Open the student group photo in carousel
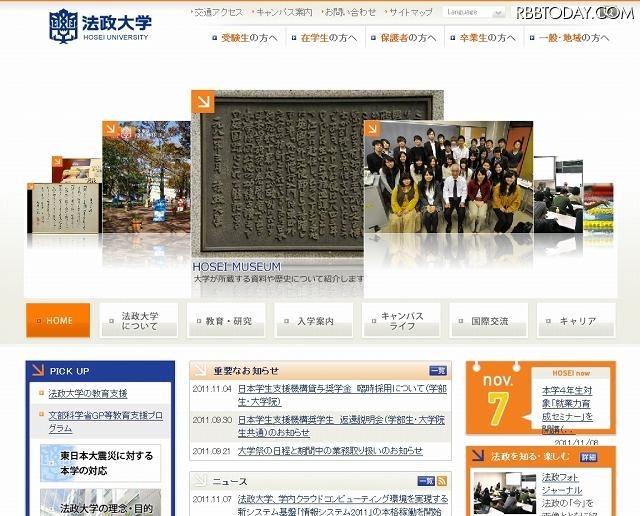Image resolution: width=640 pixels, height=516 pixels. click(448, 177)
